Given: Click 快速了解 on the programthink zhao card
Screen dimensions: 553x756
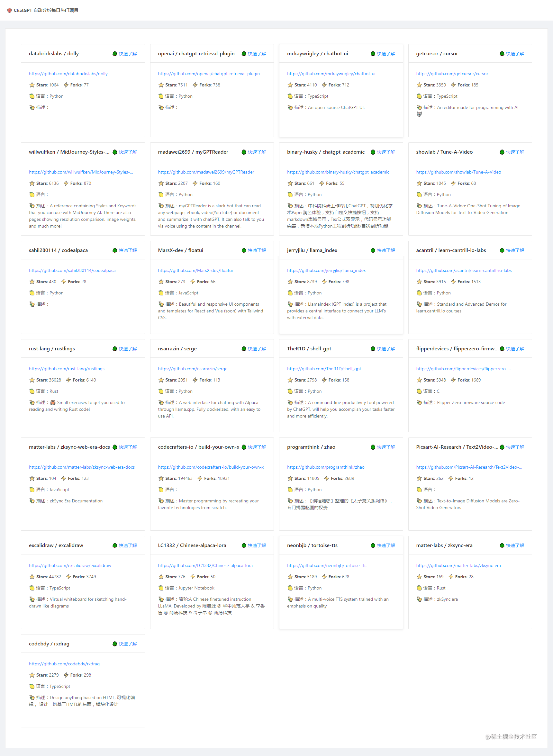Looking at the screenshot, I should tap(386, 447).
